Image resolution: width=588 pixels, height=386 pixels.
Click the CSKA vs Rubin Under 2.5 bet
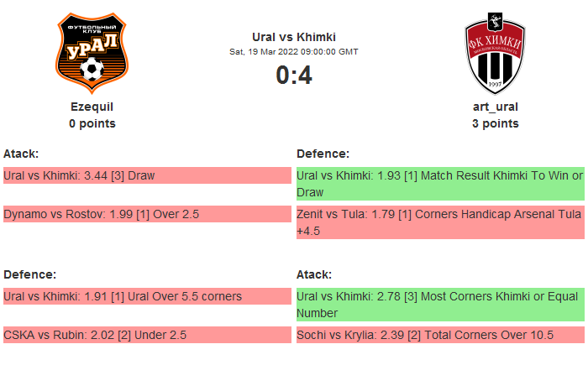(95, 335)
